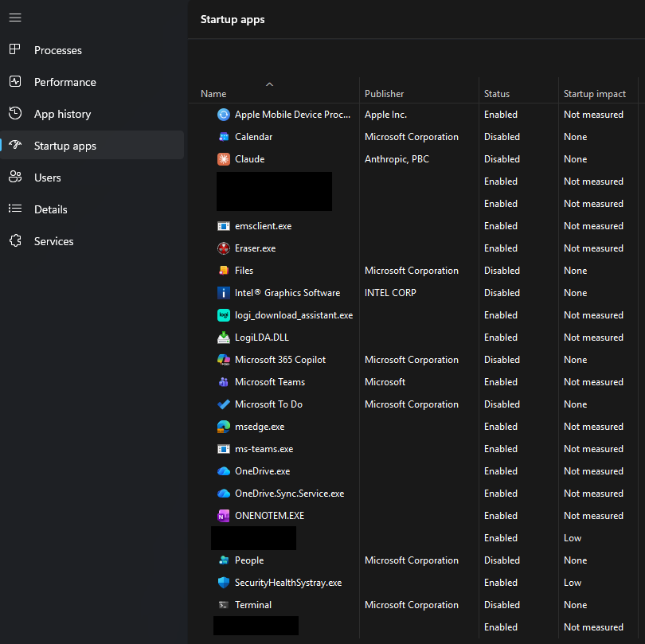This screenshot has height=644, width=645.
Task: Click the Details list icon
Action: click(15, 209)
